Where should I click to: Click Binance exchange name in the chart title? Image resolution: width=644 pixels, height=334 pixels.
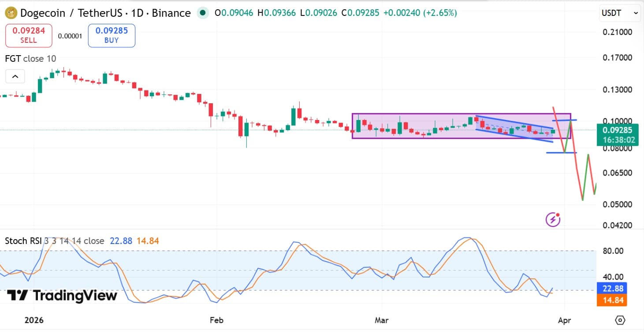pyautogui.click(x=172, y=13)
